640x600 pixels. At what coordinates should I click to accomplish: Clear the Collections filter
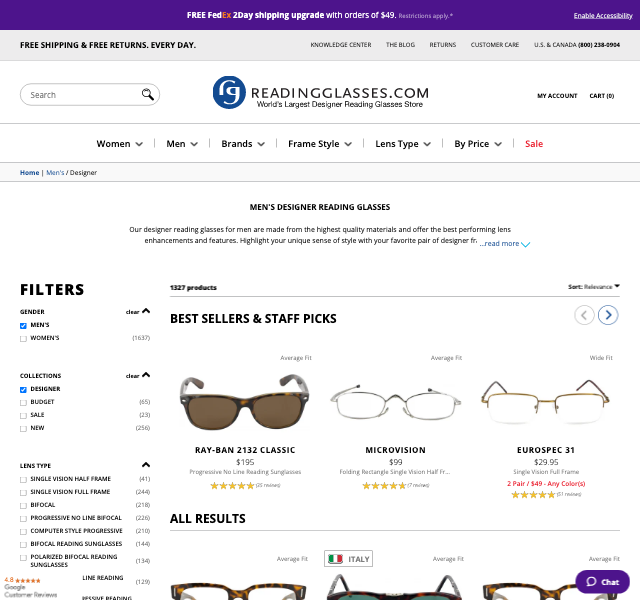(132, 376)
